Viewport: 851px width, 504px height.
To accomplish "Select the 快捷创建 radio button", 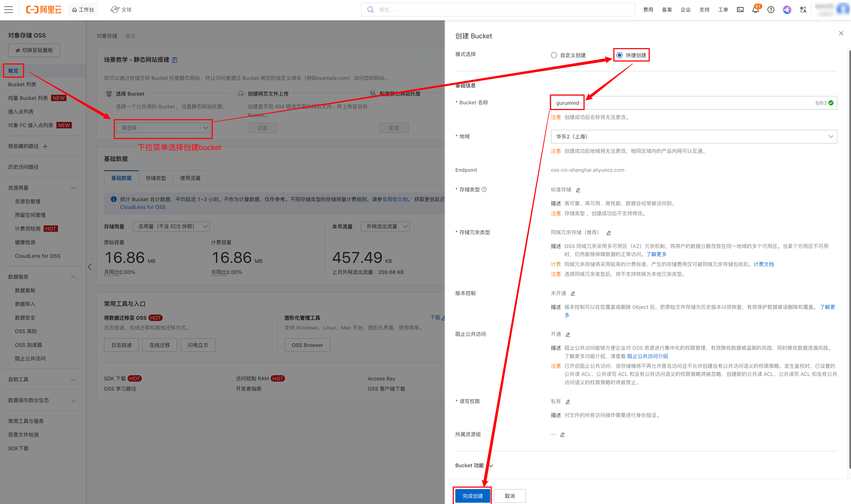I will point(620,55).
